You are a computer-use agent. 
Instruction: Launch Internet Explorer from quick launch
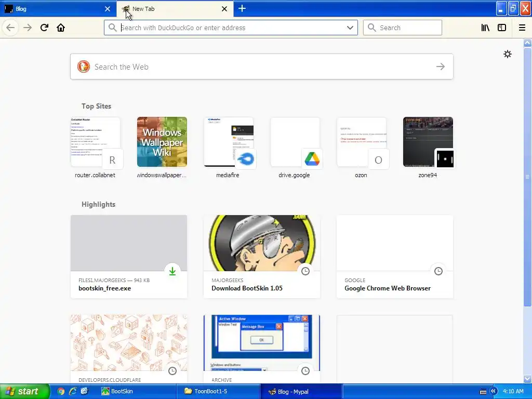73,392
